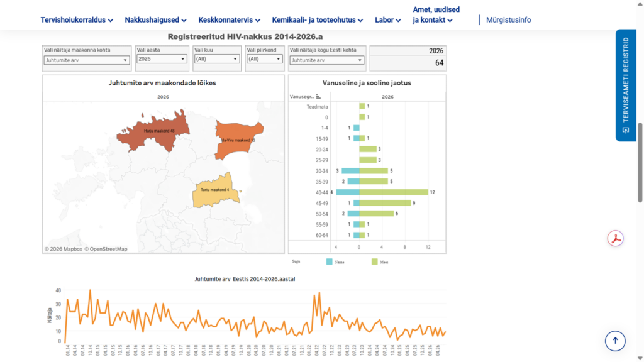The image size is (644, 362).
Task: Open the Vali piirkond dropdown
Action: [265, 58]
